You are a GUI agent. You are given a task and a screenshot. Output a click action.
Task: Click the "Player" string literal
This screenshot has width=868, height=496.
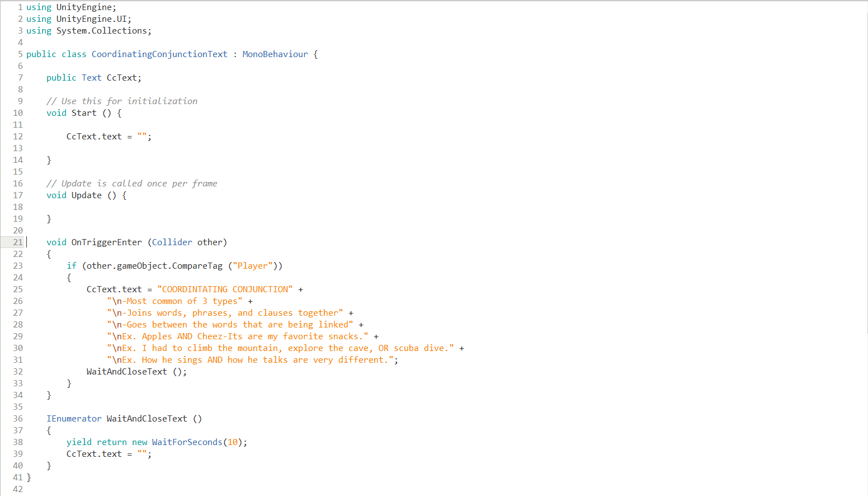(x=253, y=266)
